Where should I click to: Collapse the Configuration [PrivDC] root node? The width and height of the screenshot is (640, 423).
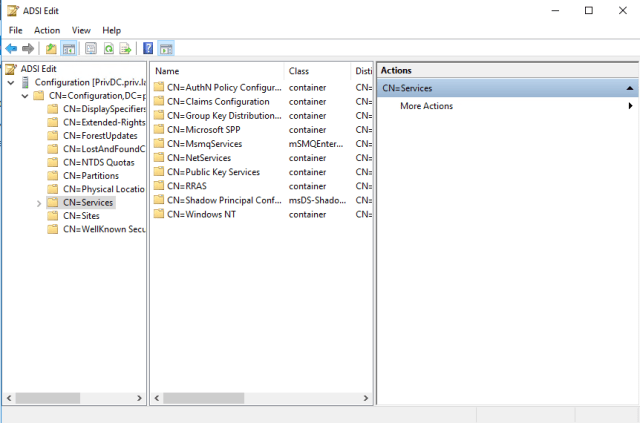[11, 82]
